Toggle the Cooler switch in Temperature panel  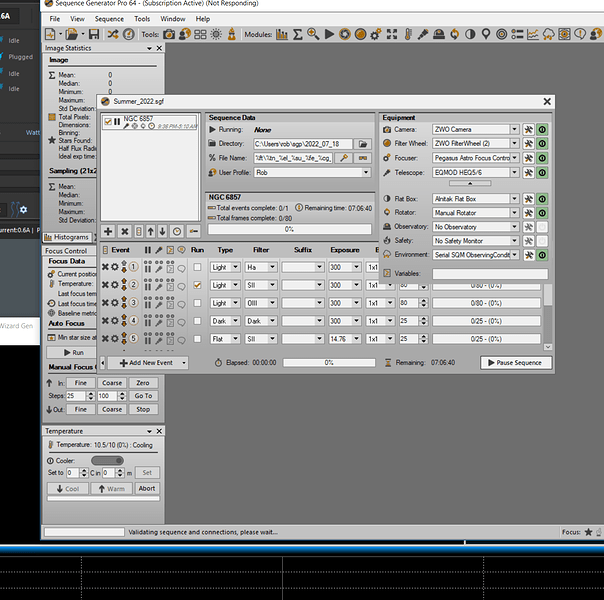click(107, 460)
